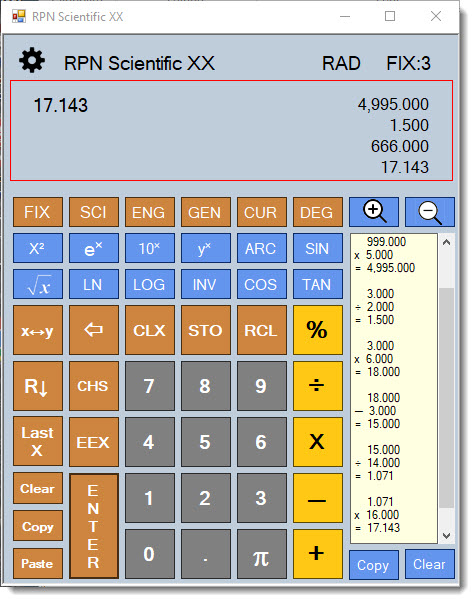The image size is (475, 602).
Task: Click the LN natural log key
Action: point(94,284)
